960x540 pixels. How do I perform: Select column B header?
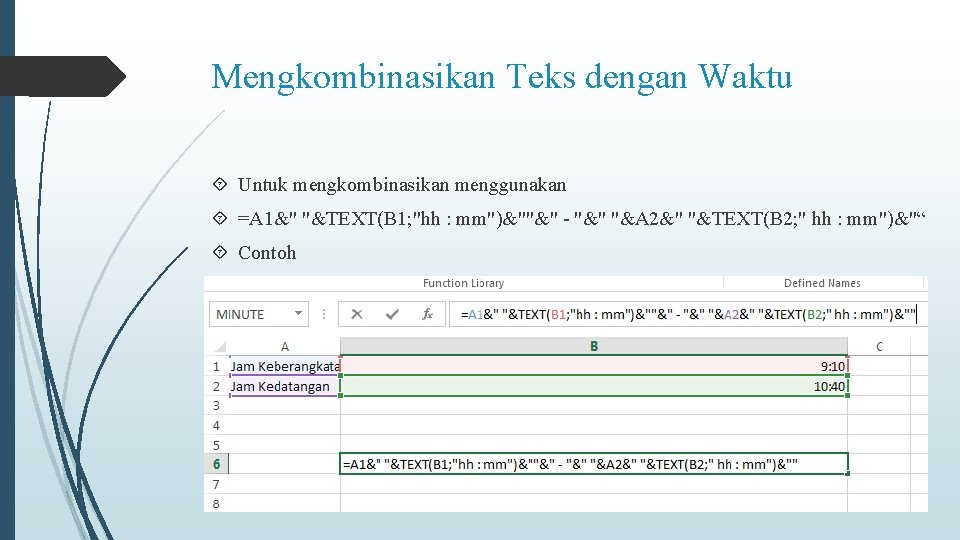[x=594, y=347]
